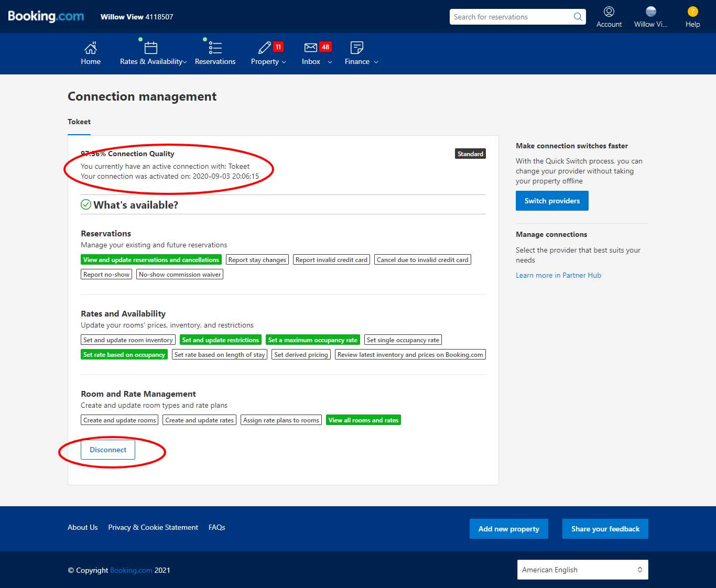Image resolution: width=716 pixels, height=588 pixels.
Task: Click the Property pencil icon
Action: pos(265,48)
